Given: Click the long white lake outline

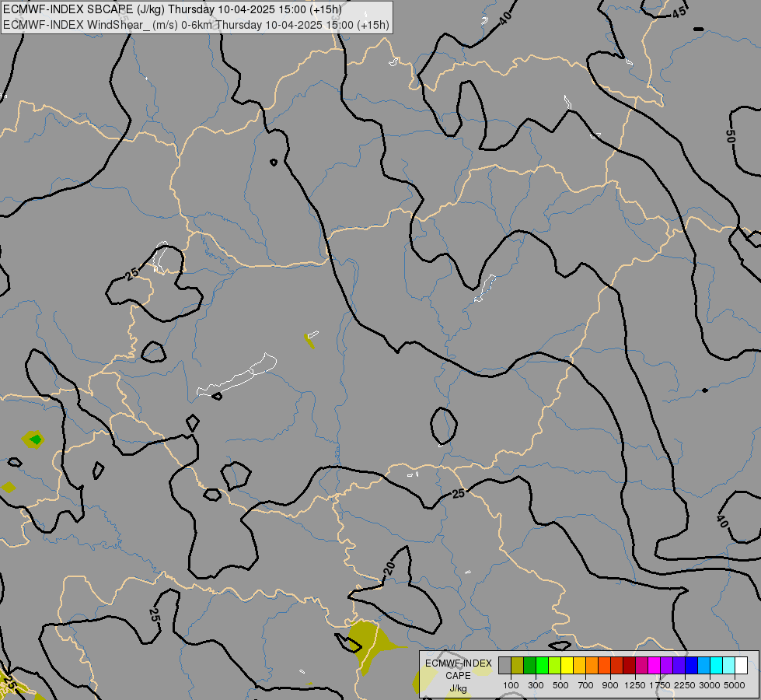Looking at the screenshot, I should tap(237, 375).
